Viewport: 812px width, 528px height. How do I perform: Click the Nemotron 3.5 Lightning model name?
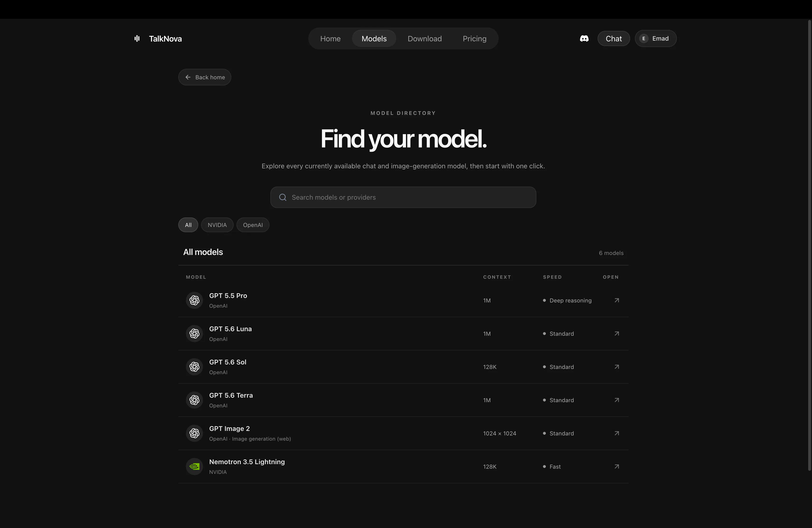pos(247,462)
